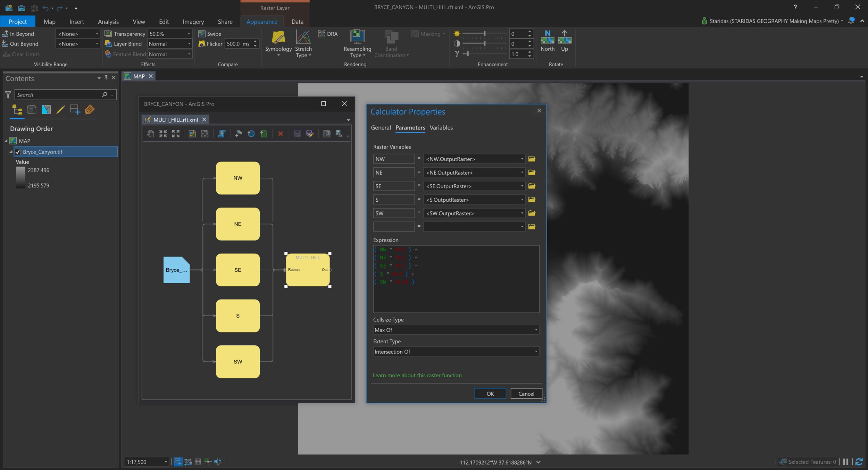Adjust the brightness slider in Enhancement
Viewport: 868px width, 470px height.
point(484,34)
